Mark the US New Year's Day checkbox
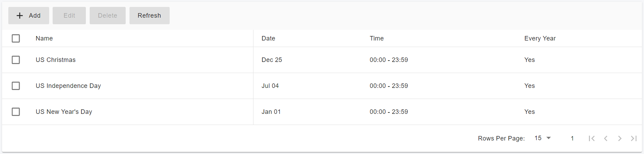The image size is (644, 154). tap(16, 112)
